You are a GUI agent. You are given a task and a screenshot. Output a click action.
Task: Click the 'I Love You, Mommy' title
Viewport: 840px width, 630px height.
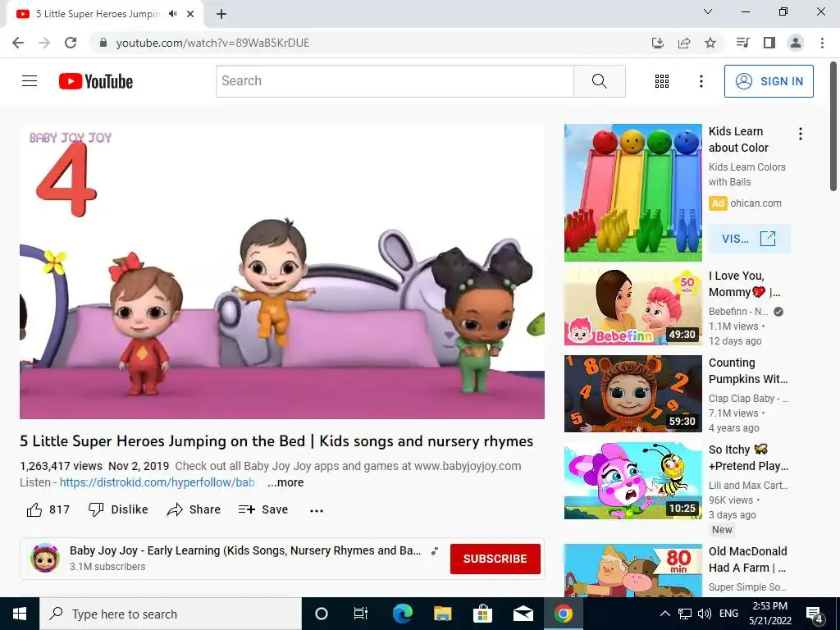745,284
